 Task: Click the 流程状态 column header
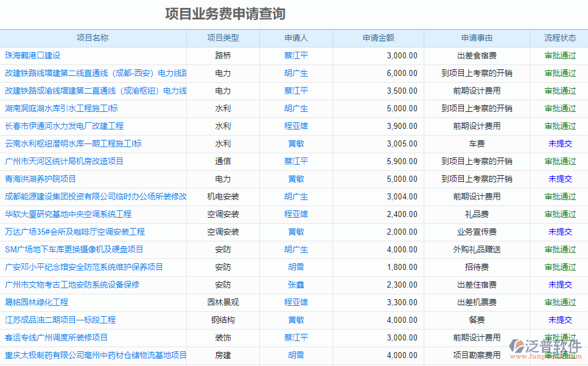click(560, 38)
